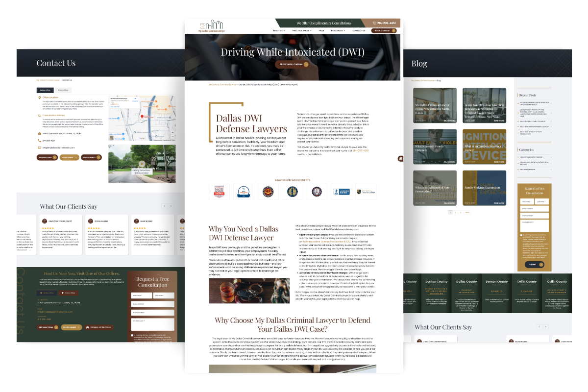Click the building icon beside the Quorum Dr address
The width and height of the screenshot is (588, 392).
39,133
